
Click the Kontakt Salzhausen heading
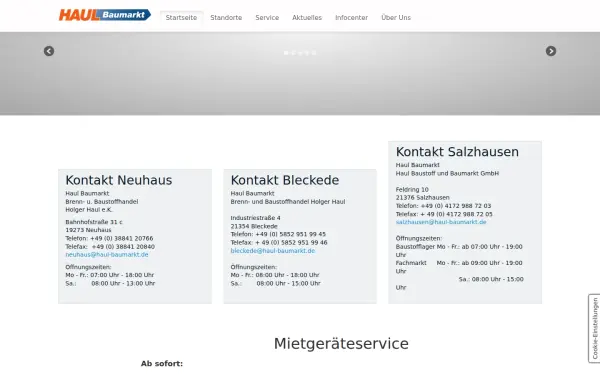(457, 152)
